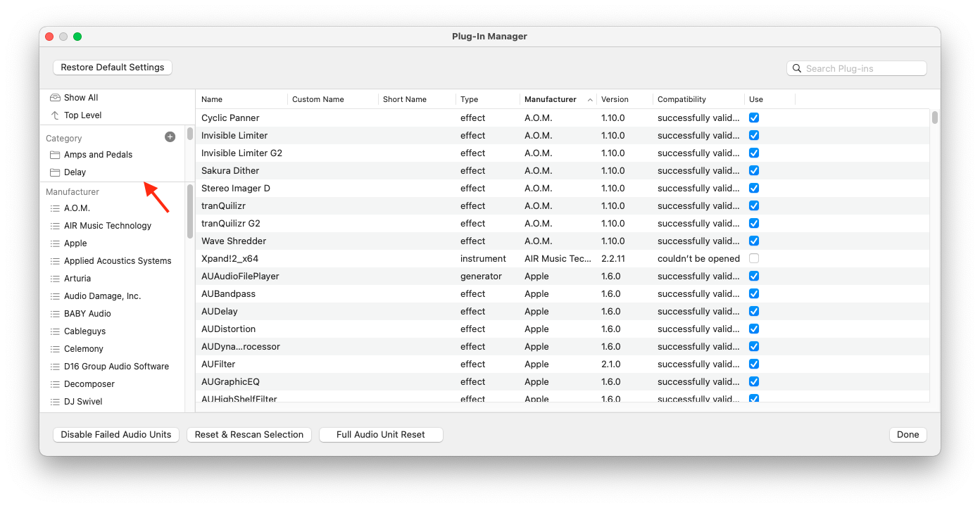Click the Delay folder icon

(x=55, y=172)
